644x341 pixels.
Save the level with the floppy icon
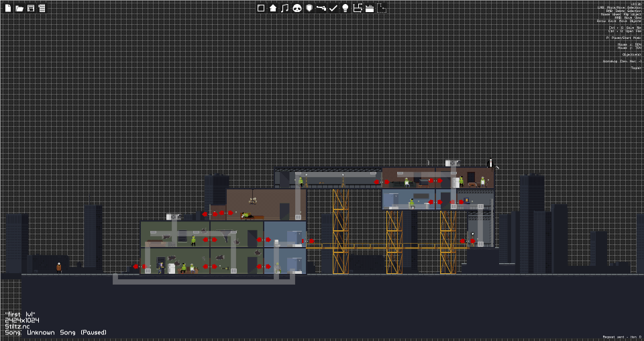click(x=31, y=8)
